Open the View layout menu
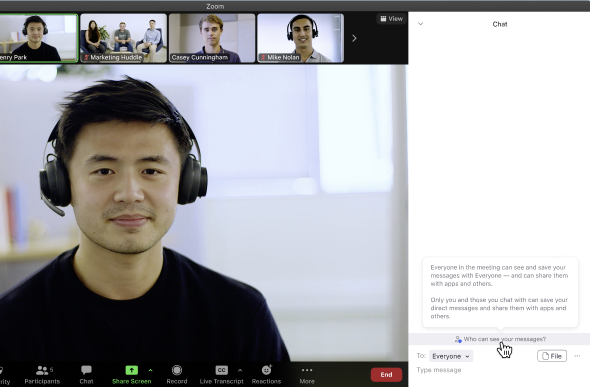The width and height of the screenshot is (590, 387). pyautogui.click(x=391, y=19)
